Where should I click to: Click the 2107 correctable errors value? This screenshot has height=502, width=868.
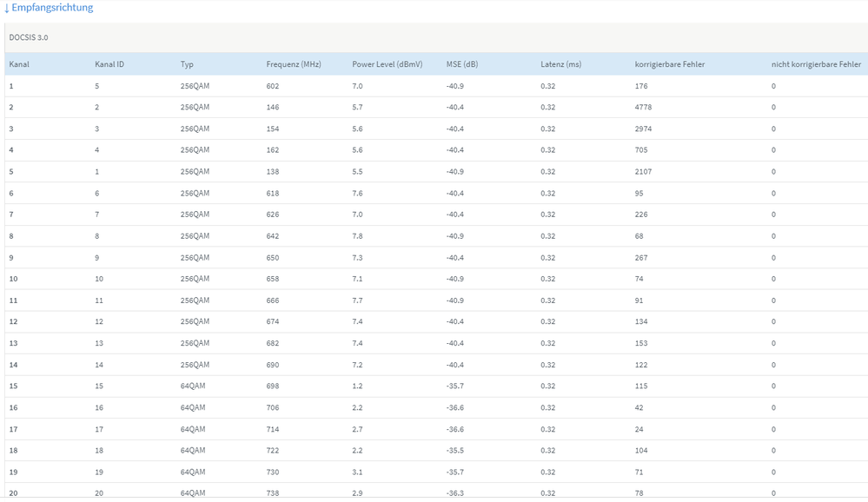(643, 172)
